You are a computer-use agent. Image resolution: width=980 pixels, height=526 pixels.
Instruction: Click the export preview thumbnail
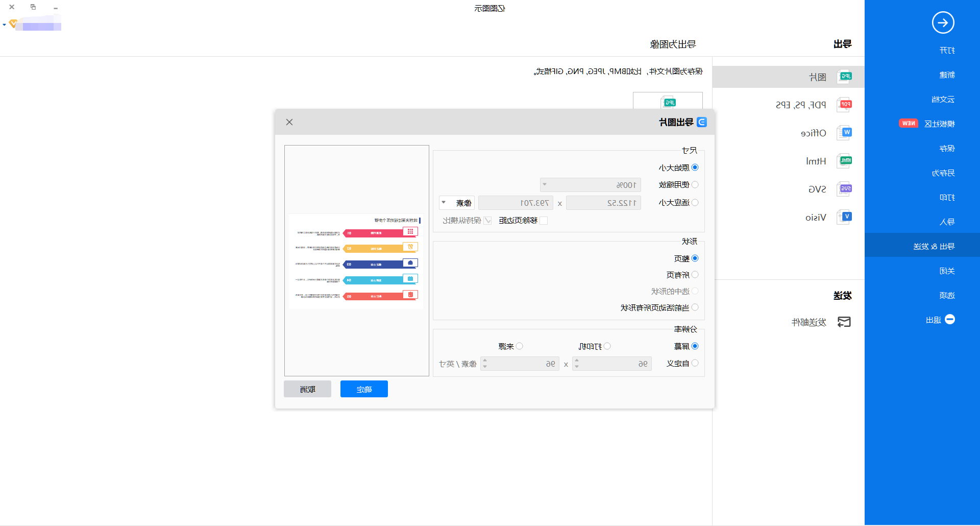356,261
